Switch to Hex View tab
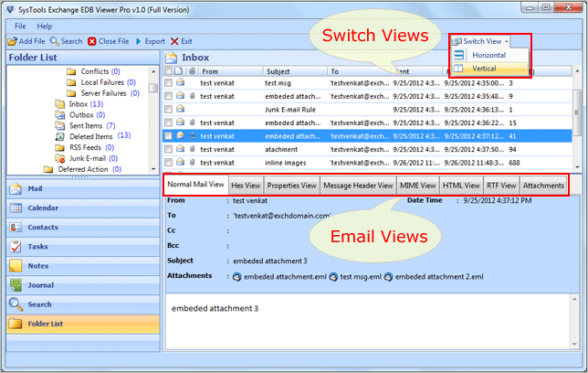588x373 pixels. 246,186
